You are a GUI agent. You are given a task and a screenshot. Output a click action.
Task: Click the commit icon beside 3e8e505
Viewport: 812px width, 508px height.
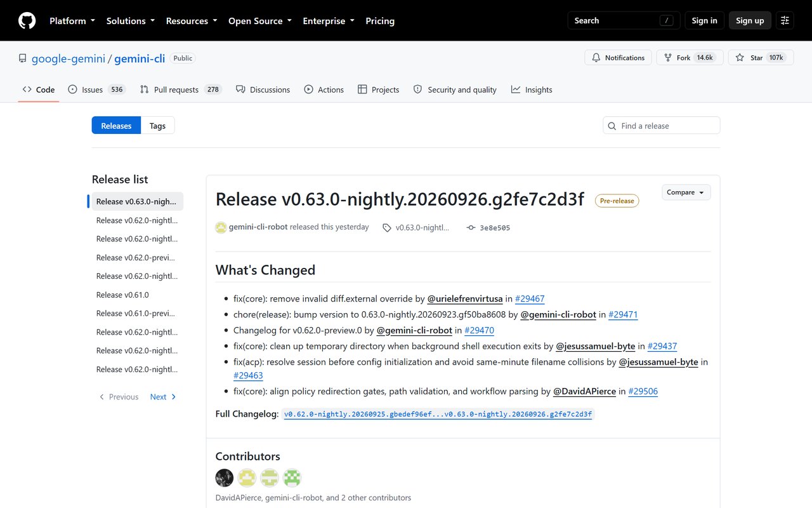click(471, 227)
